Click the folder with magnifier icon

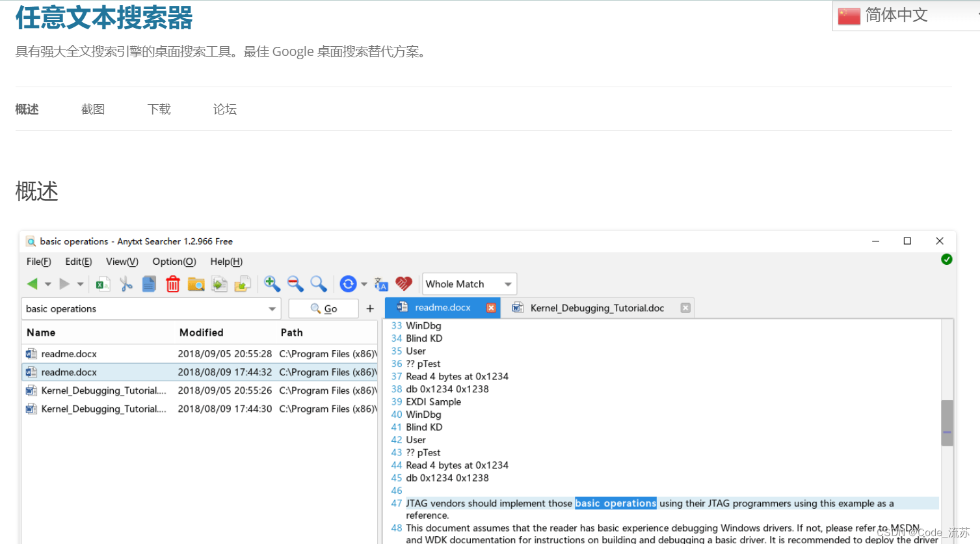[196, 284]
